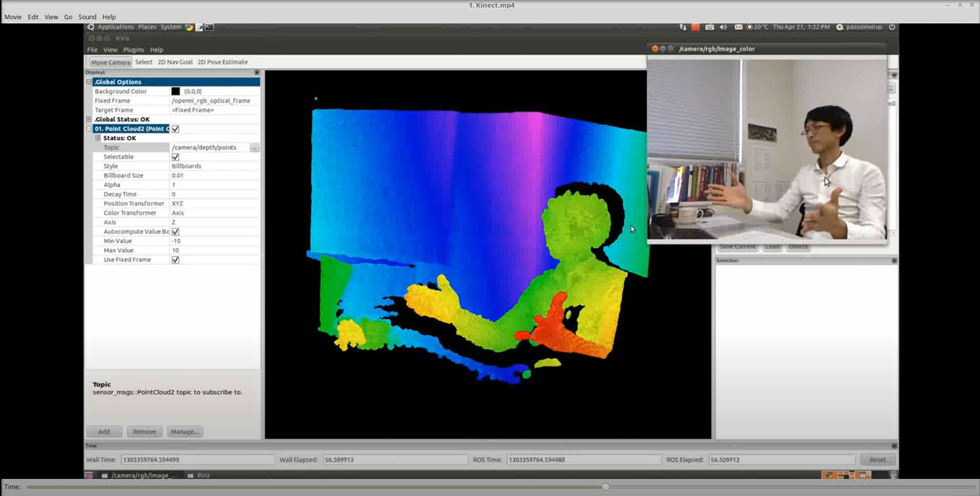Toggle Autocompute Value Bounds checkbox

click(x=175, y=232)
